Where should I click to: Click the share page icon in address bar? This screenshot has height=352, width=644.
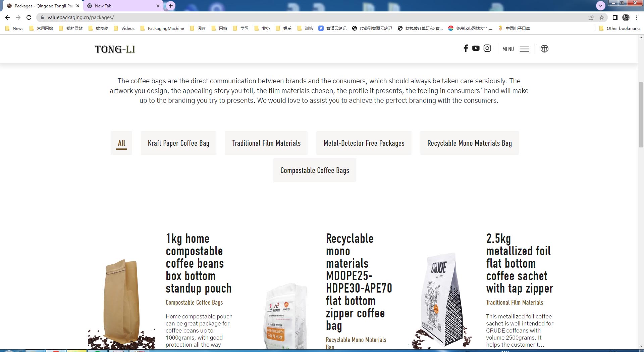tap(591, 17)
